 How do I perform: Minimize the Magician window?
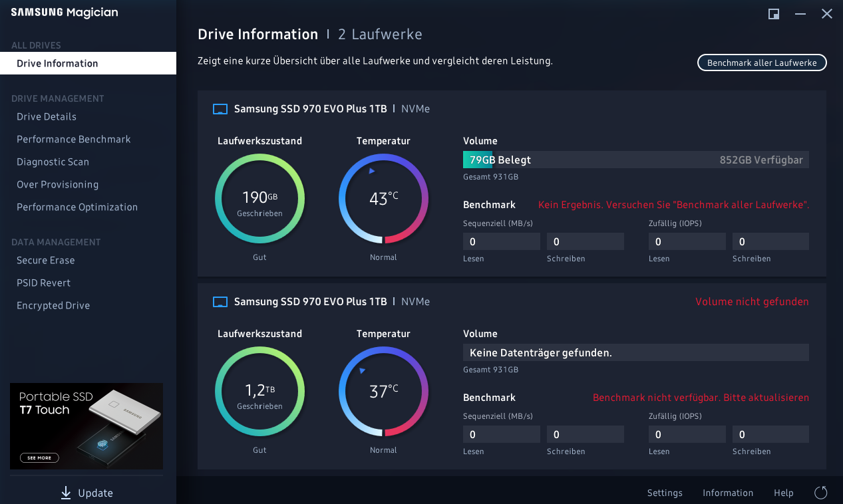[x=800, y=14]
